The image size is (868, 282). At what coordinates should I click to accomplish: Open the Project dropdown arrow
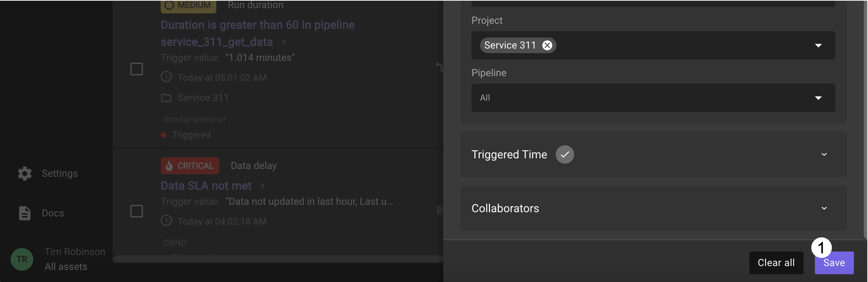[x=818, y=45]
